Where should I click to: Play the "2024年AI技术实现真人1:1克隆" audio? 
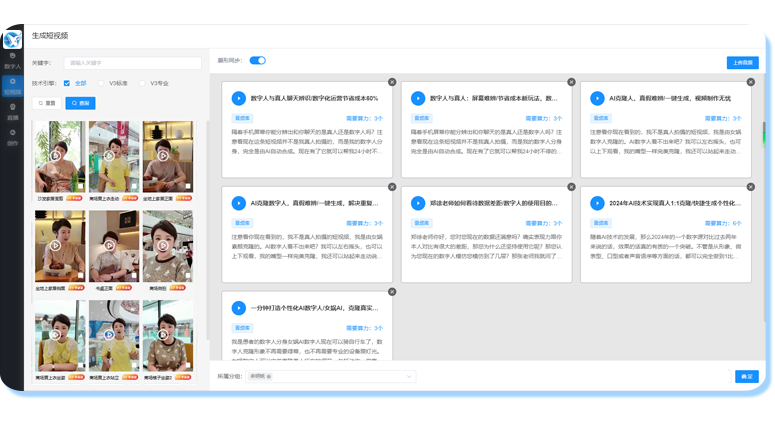click(598, 203)
